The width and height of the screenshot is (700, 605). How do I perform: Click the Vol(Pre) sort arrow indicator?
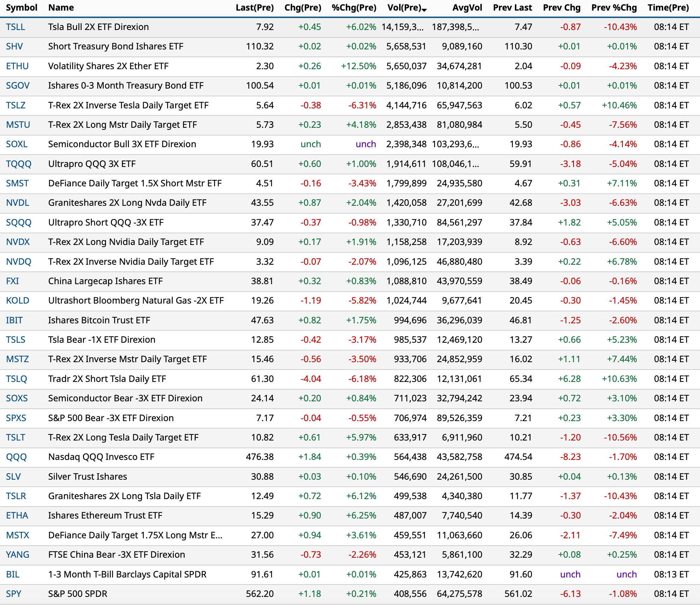coord(425,10)
